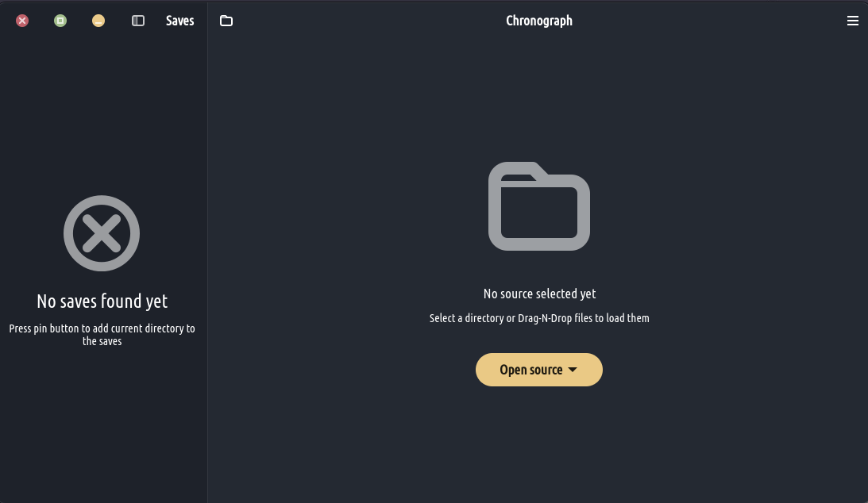Click the divider between sidebar and main pane
Image resolution: width=868 pixels, height=503 pixels.
(207, 262)
